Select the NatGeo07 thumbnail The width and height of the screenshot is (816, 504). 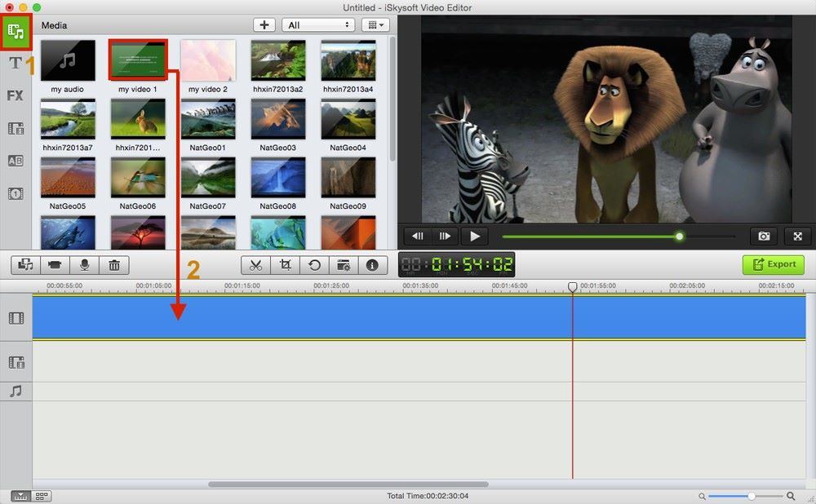coord(208,177)
